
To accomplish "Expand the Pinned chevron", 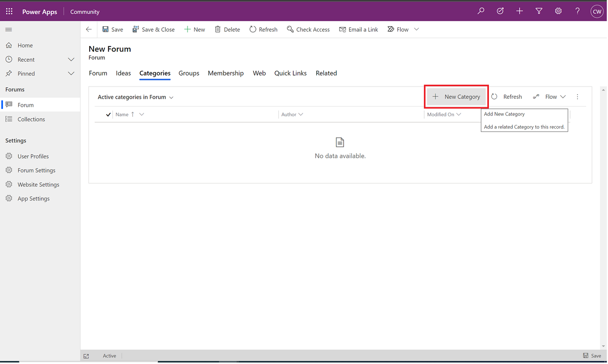I will (x=71, y=73).
